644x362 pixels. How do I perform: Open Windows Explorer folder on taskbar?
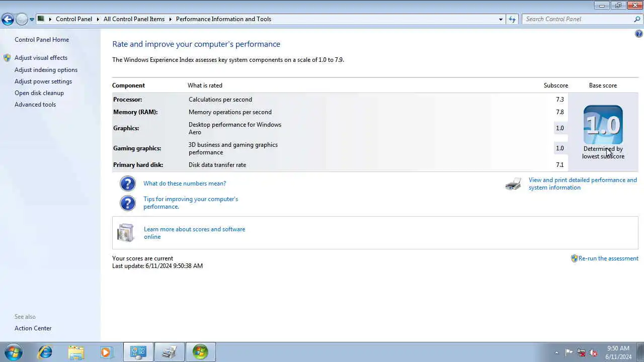pos(76,352)
